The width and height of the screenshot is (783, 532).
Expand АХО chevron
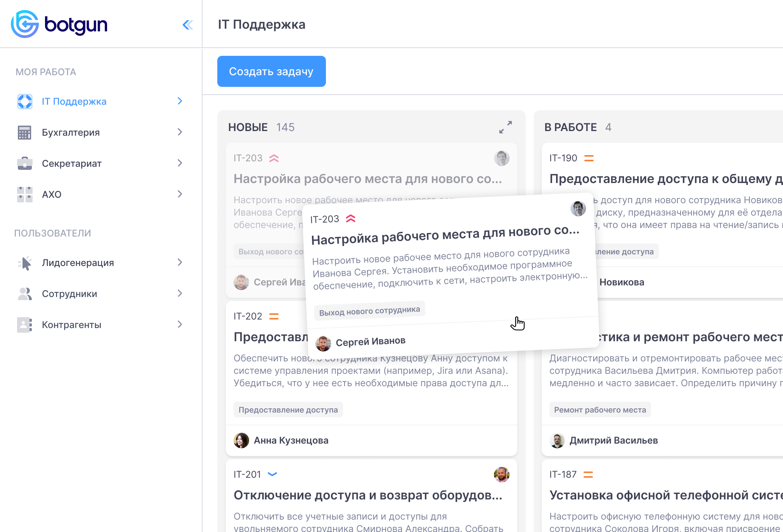pyautogui.click(x=180, y=194)
